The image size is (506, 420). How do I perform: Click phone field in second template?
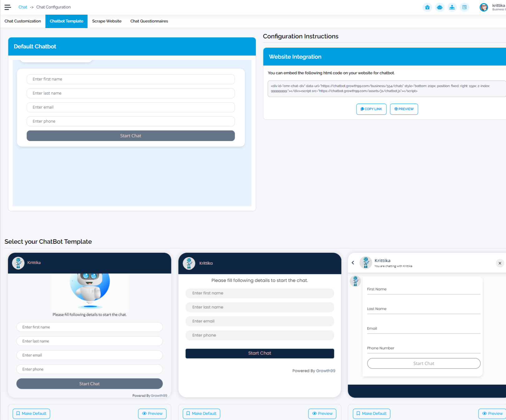click(260, 335)
